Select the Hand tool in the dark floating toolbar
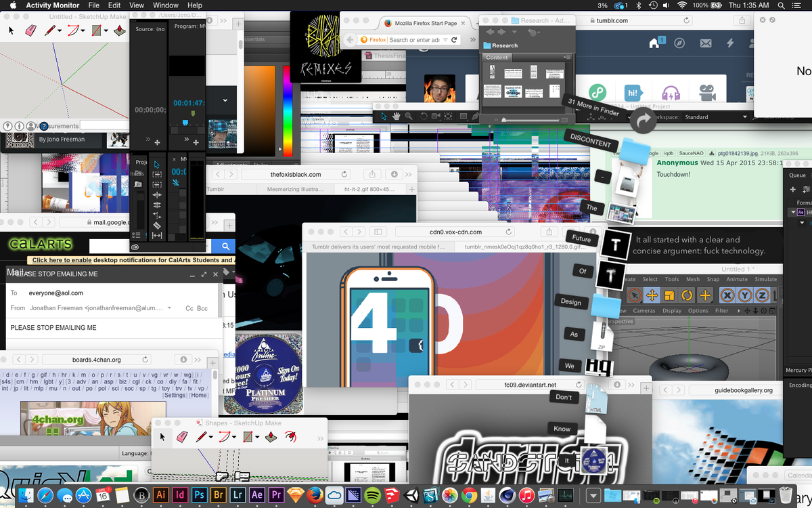This screenshot has width=812, height=508. (x=397, y=117)
